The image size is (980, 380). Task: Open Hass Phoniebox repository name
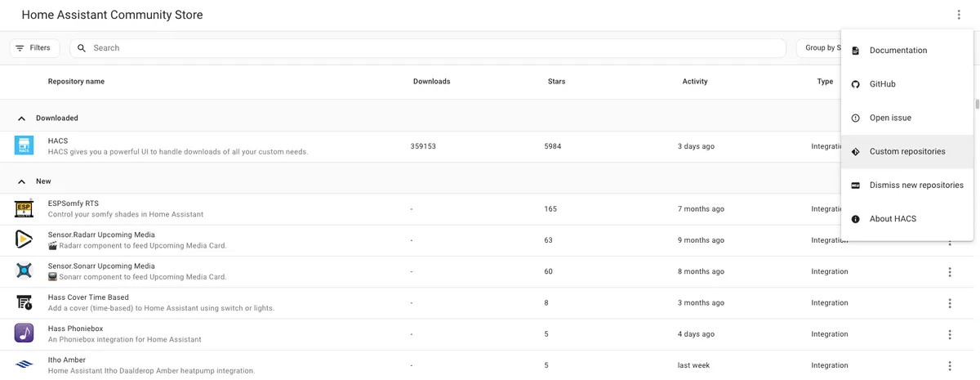tap(77, 329)
